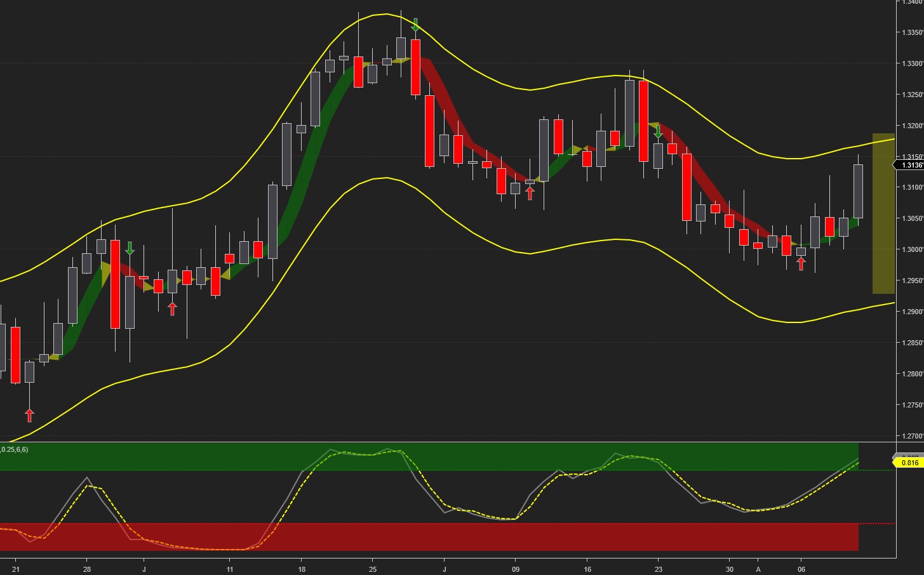Click the red up arrow above the 06 date
924x575 pixels.
(801, 263)
